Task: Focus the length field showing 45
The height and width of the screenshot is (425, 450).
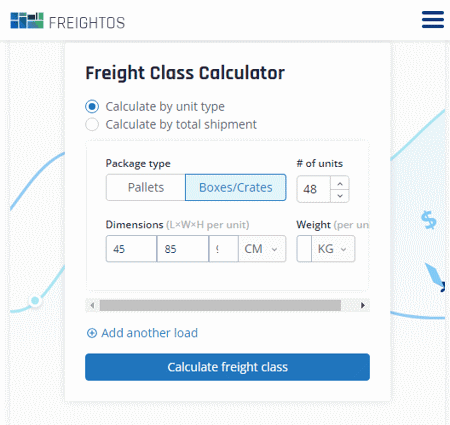Action: tap(131, 249)
